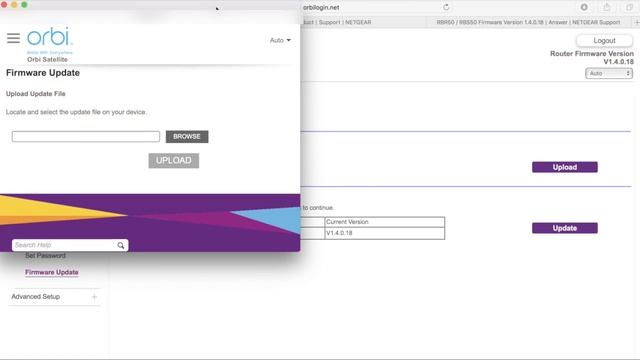Click the Upload Update File heading
The width and height of the screenshot is (640, 360).
tap(36, 93)
